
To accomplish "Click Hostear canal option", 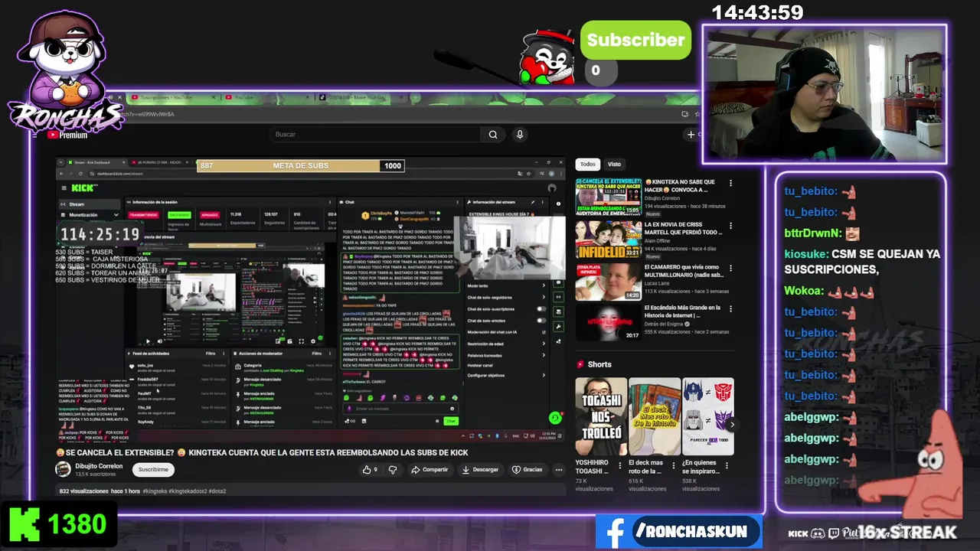I will 481,365.
